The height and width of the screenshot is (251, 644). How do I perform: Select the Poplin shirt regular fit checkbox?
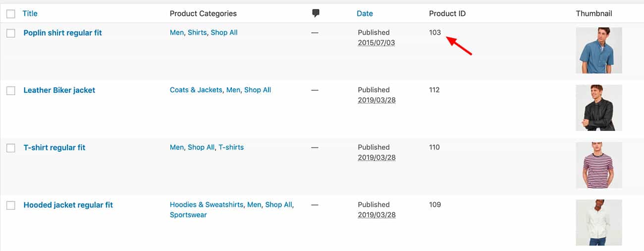[x=11, y=33]
